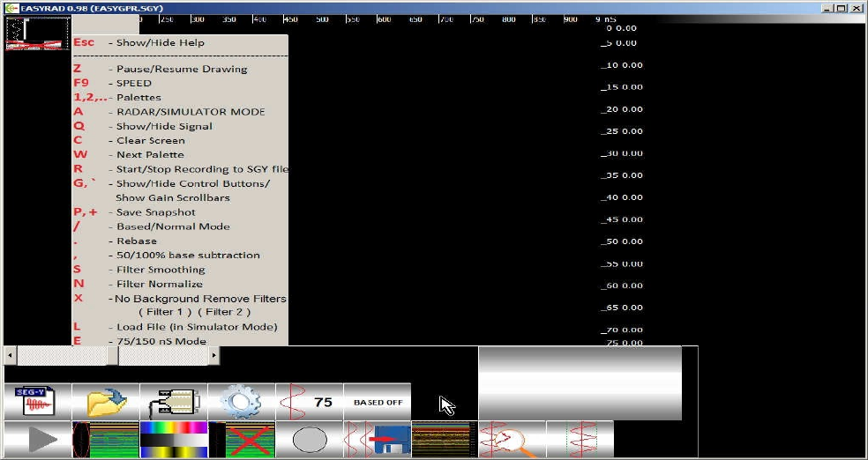Click the 'F9 - SPEED' help line
The image size is (868, 460).
(112, 84)
